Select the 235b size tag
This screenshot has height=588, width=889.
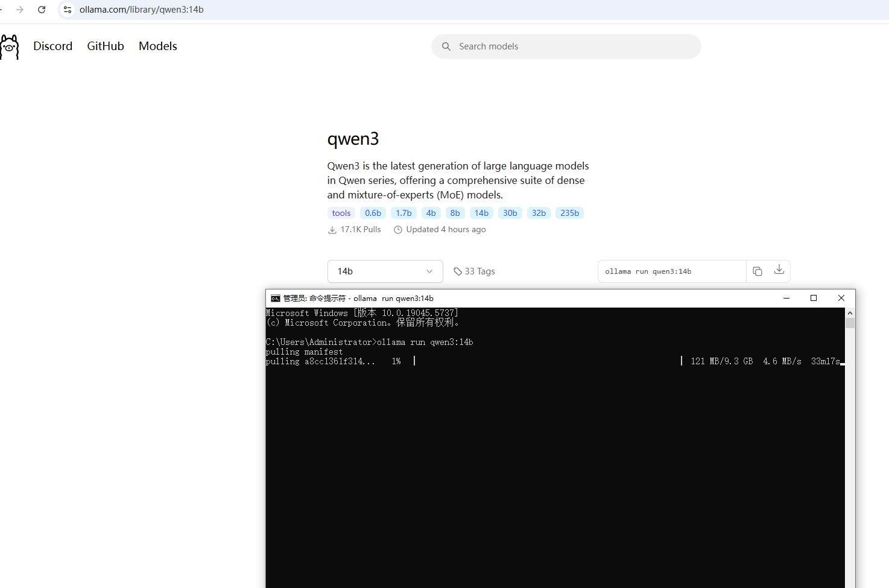point(570,213)
